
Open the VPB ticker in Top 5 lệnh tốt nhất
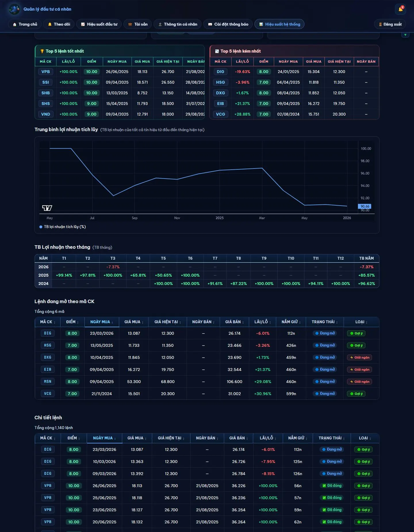pyautogui.click(x=45, y=72)
